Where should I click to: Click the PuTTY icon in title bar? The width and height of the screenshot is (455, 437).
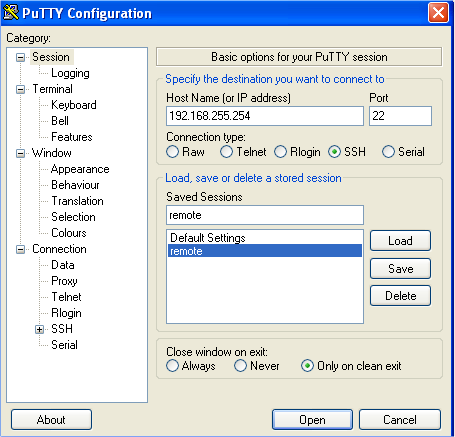(x=11, y=13)
